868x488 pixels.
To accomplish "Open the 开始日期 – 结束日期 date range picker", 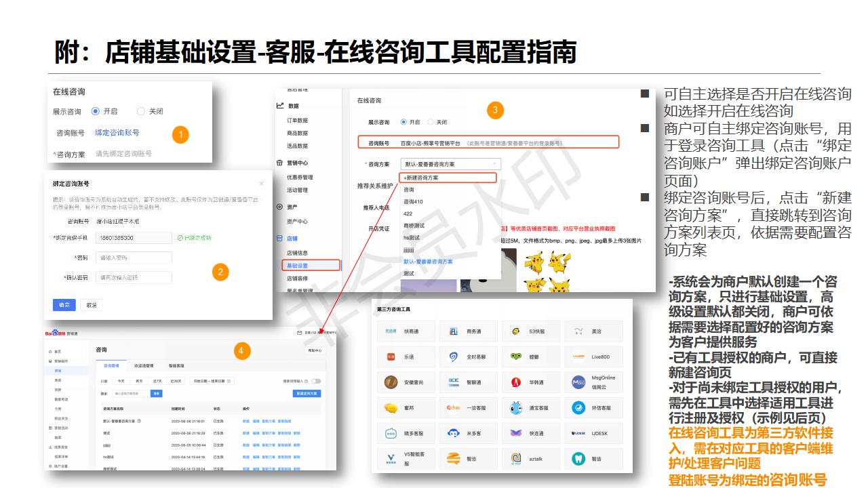I will click(x=211, y=382).
